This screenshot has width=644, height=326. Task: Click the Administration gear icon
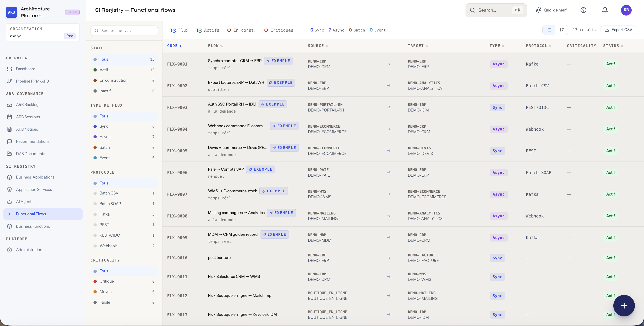click(x=10, y=250)
